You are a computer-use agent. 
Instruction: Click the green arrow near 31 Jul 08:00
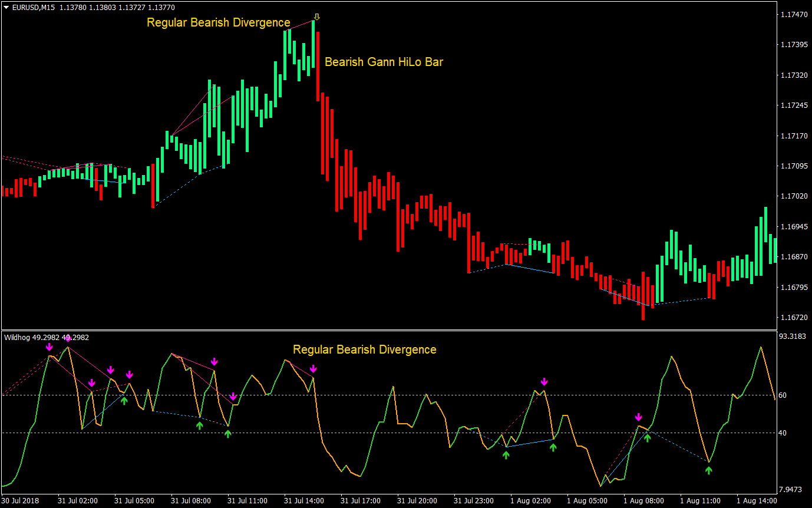199,424
